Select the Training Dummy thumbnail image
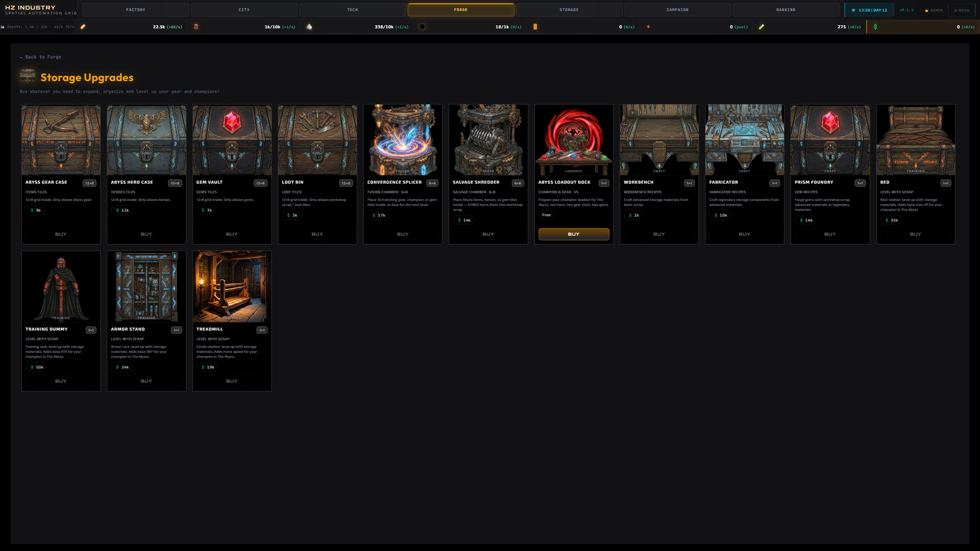 coord(61,287)
